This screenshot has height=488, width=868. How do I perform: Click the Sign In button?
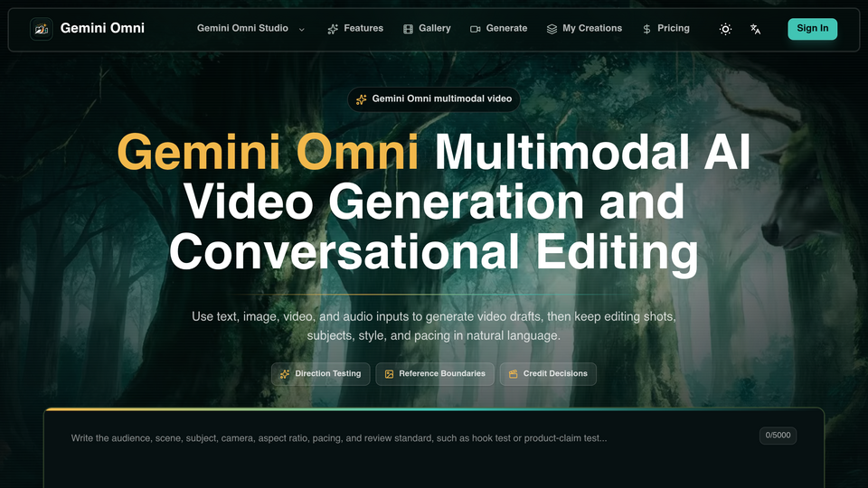tap(813, 29)
